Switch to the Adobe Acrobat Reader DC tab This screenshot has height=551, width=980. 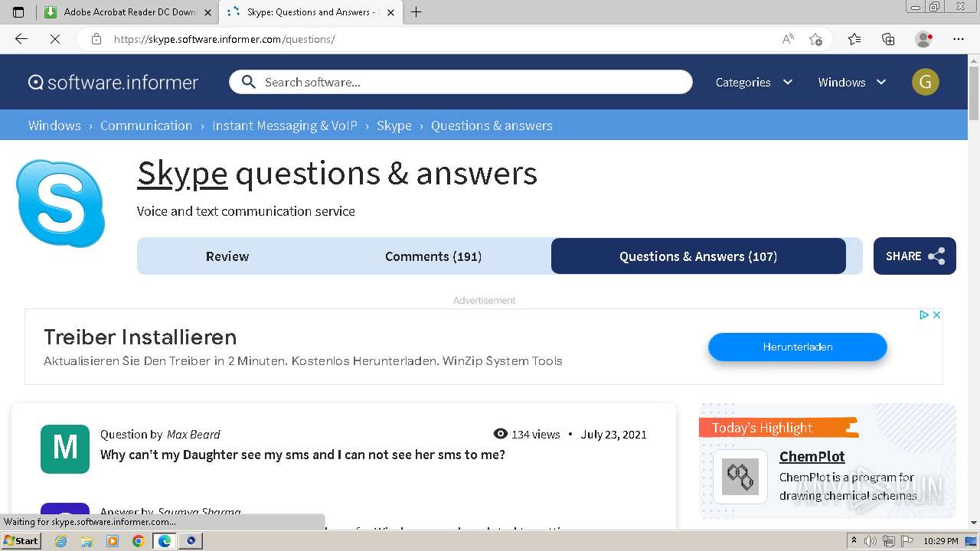tap(129, 12)
